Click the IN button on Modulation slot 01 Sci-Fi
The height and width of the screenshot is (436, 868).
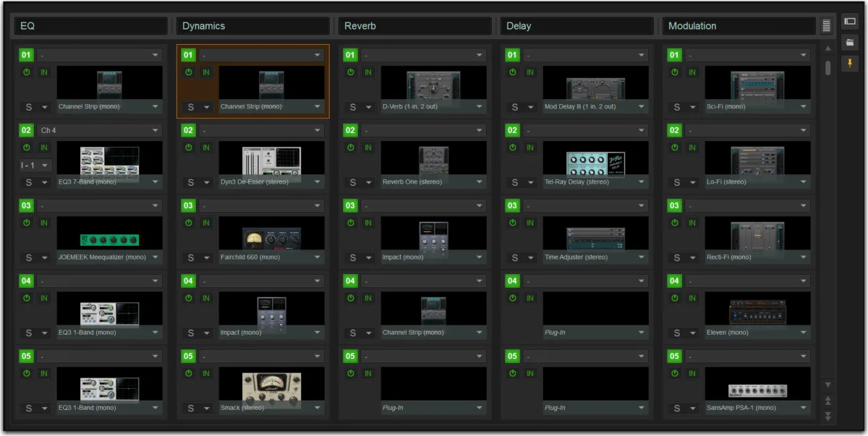692,72
